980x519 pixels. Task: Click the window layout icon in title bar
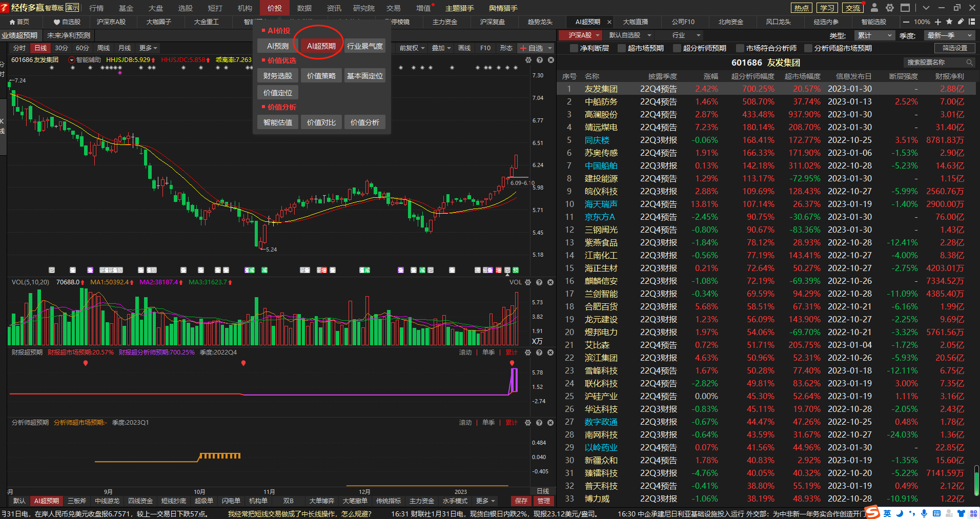905,8
